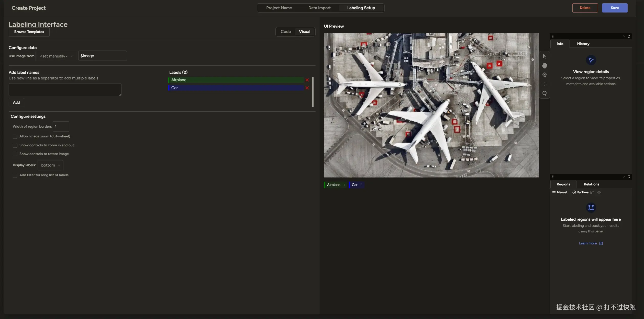Select the pointer arrow tool
Viewport: 644px width, 319px height.
(x=544, y=56)
